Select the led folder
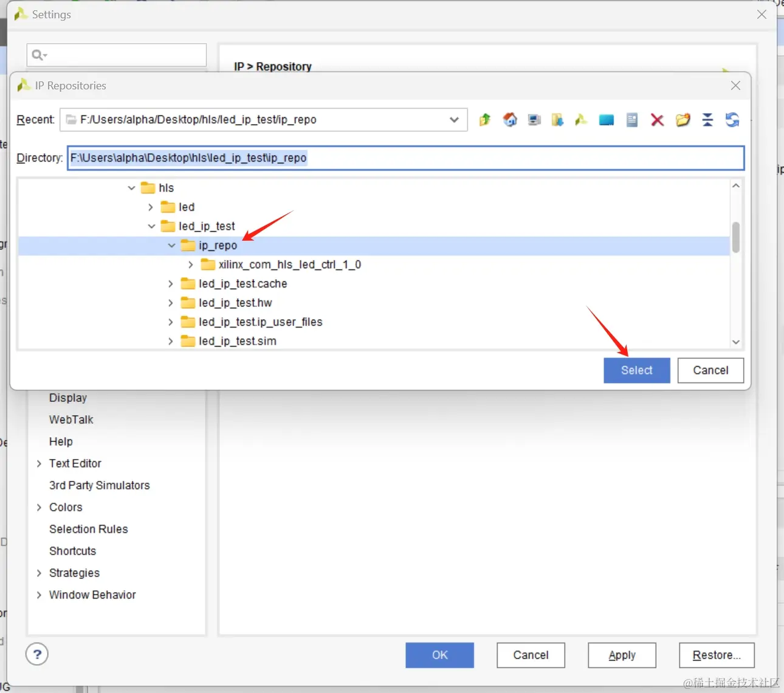Screen dimensions: 784x693 tap(177, 207)
